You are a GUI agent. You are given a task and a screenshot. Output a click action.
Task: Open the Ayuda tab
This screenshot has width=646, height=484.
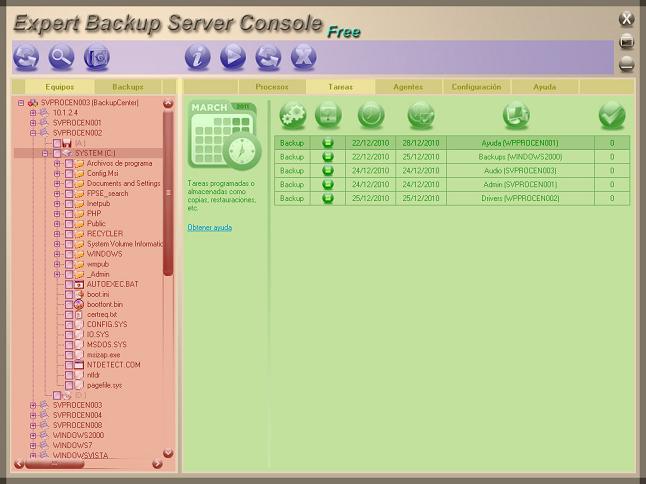click(545, 87)
